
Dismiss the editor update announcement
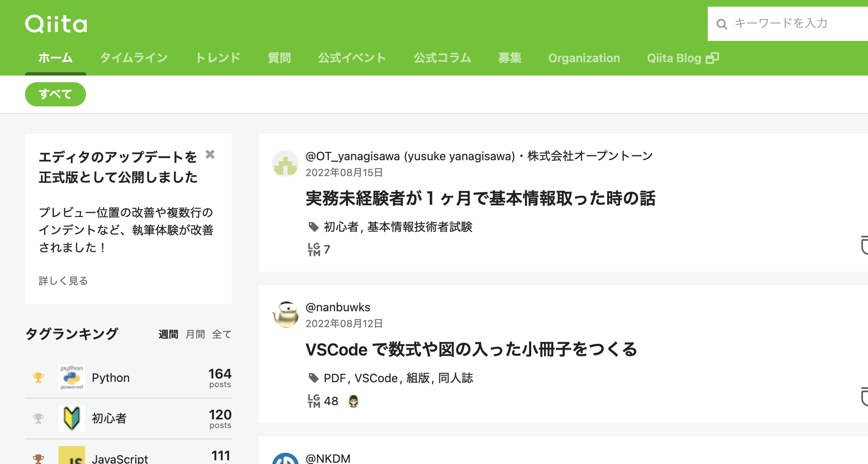(x=210, y=155)
